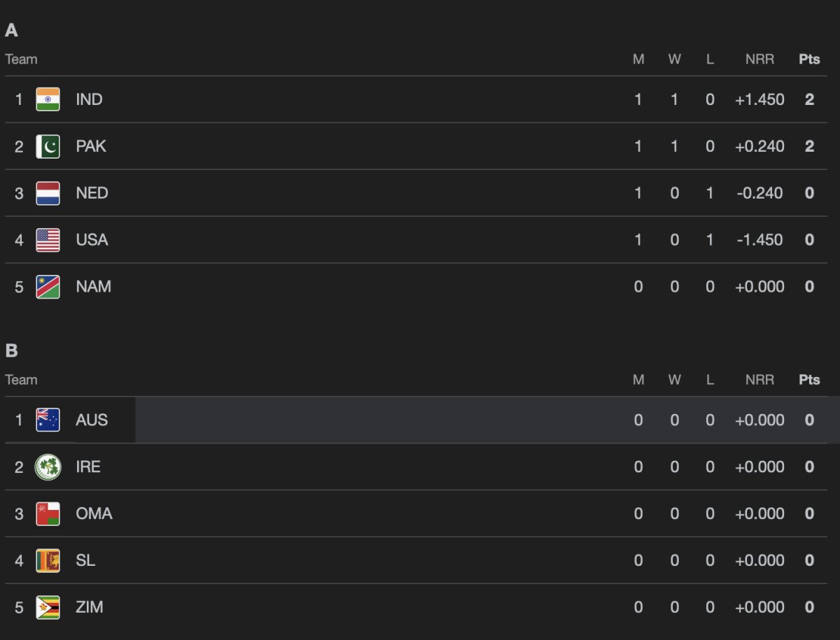Screen dimensions: 840x640
Task: Click the Namibia flag icon
Action: pyautogui.click(x=48, y=287)
